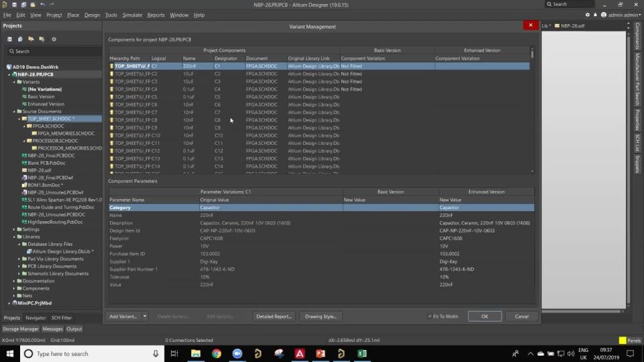Click the Save All icon in title bar
The height and width of the screenshot is (362, 644).
tap(23, 5)
